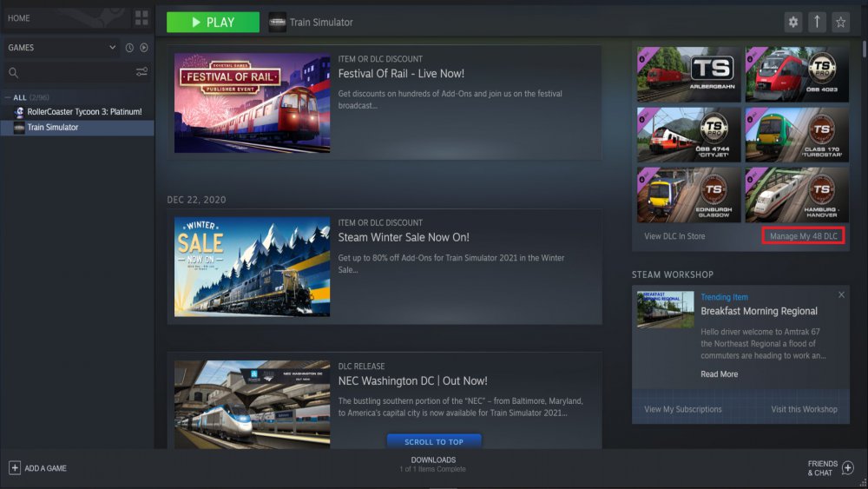Open the advanced filter sliders icon
Viewport: 868px width, 489px height.
tap(141, 72)
